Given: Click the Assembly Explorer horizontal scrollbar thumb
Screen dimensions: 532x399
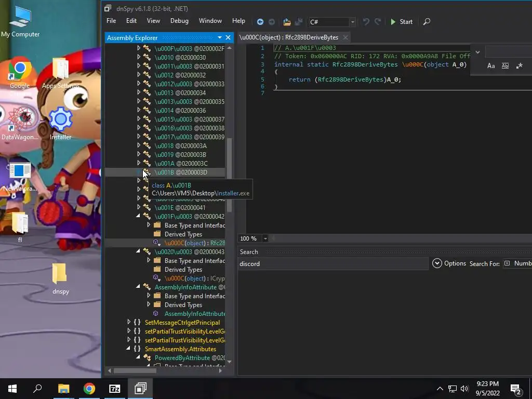Looking at the screenshot, I should tap(136, 371).
